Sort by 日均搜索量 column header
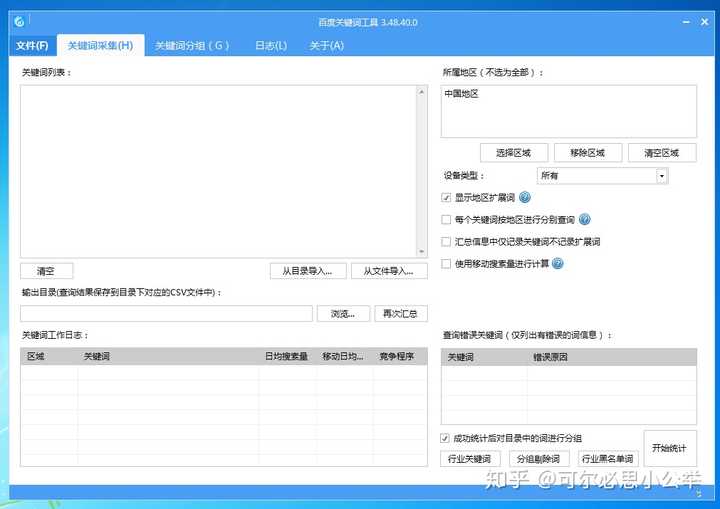Viewport: 720px width, 509px height. (287, 356)
